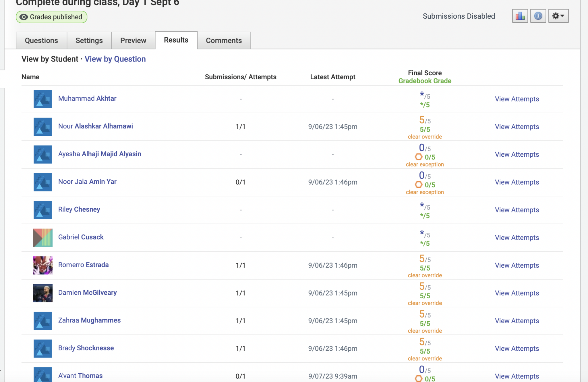588x382 pixels.
Task: Clear exception for Noor Jala Amin Yar
Action: (x=424, y=192)
